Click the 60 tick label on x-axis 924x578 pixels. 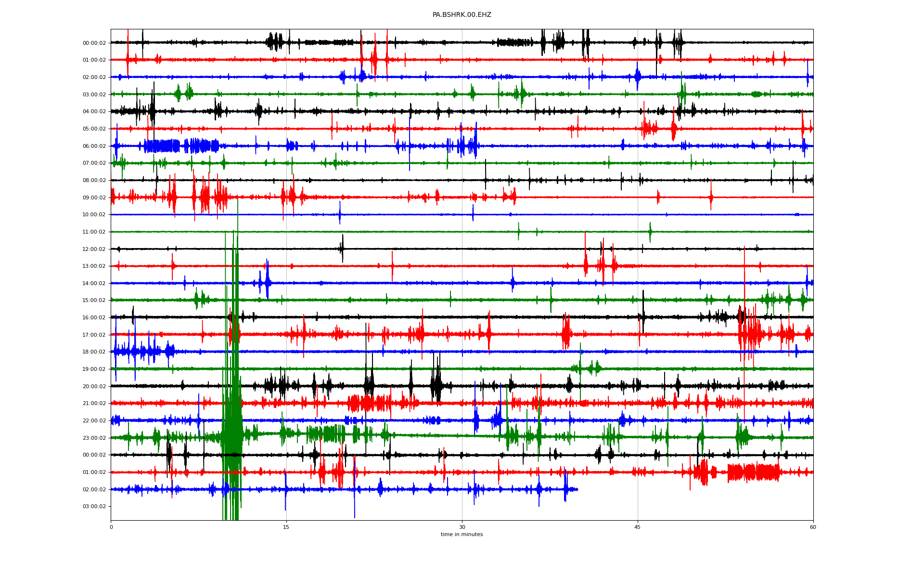pyautogui.click(x=813, y=527)
